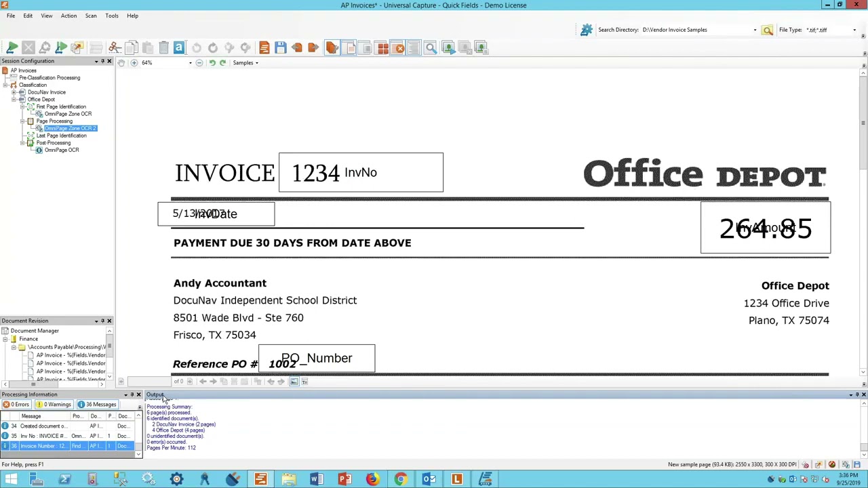Toggle the 0 Errors filter
The image size is (868, 488).
[x=16, y=405]
